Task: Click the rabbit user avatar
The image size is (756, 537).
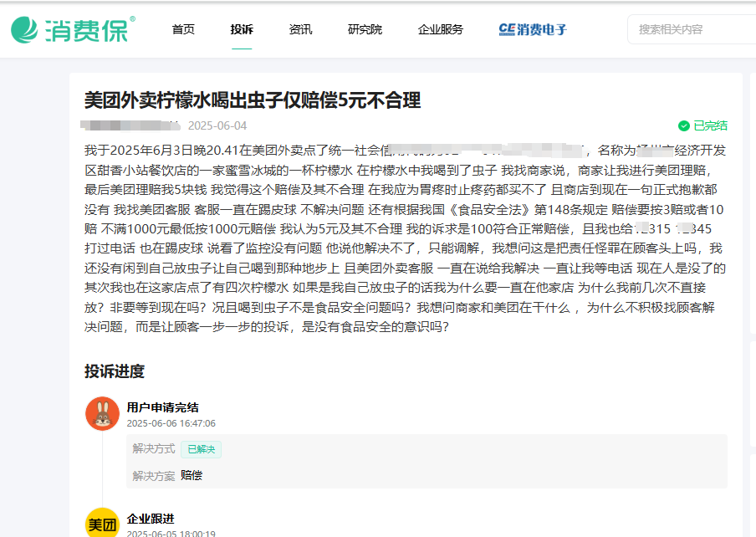Action: coord(102,413)
